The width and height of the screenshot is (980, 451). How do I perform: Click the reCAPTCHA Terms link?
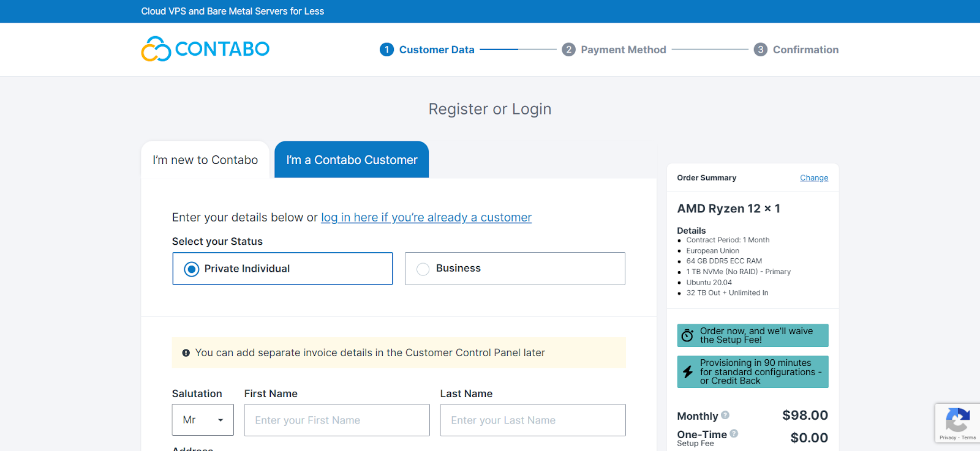(969, 438)
